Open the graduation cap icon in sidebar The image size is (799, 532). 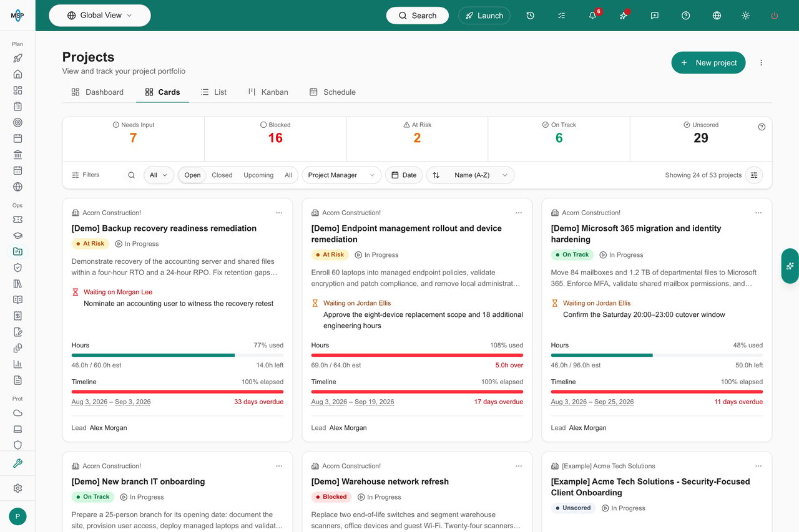[17, 236]
